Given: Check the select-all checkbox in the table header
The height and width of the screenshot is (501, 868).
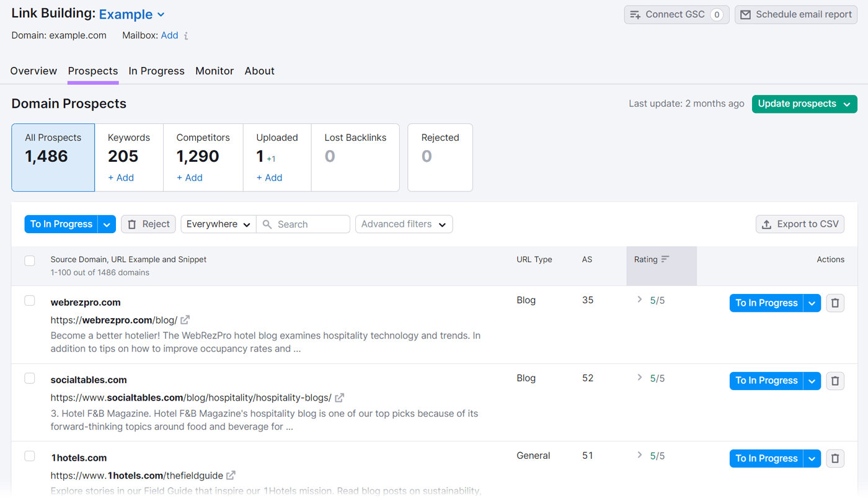Looking at the screenshot, I should (x=29, y=260).
